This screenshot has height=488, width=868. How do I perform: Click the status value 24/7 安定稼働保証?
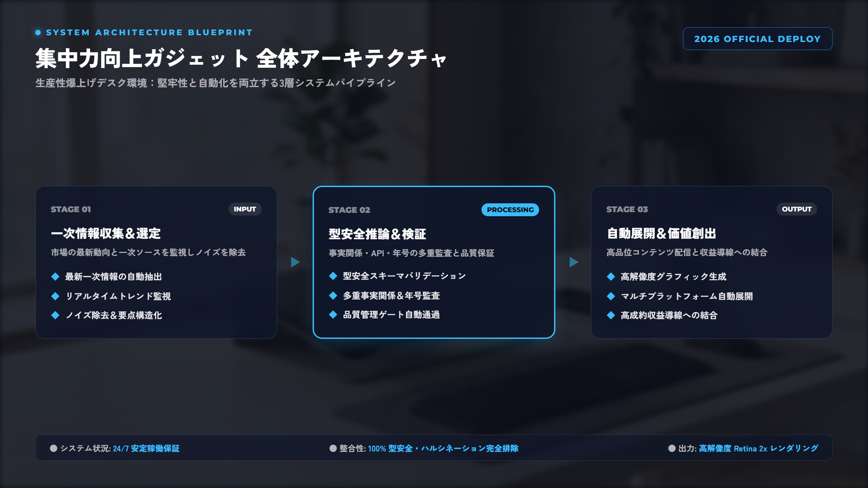[x=146, y=448]
